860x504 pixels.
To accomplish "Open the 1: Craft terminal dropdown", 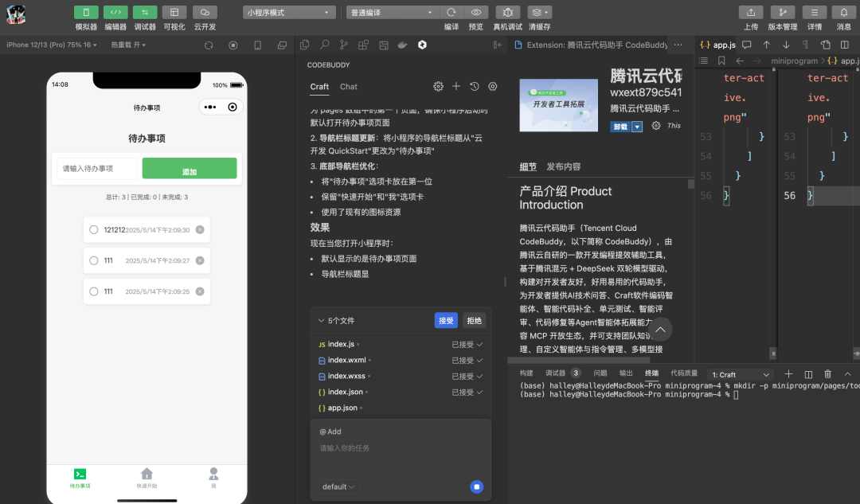I will pos(740,374).
